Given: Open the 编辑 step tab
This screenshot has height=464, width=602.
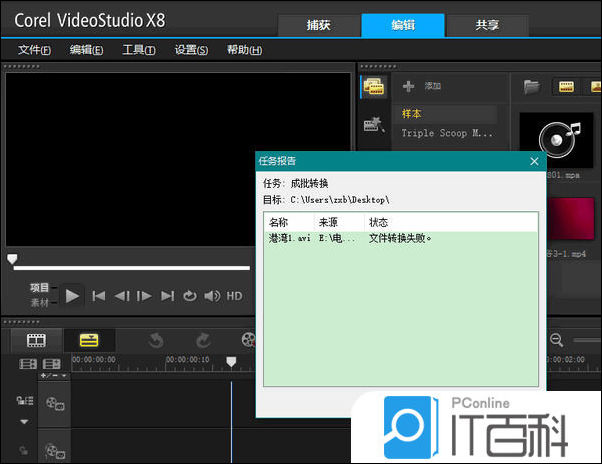Looking at the screenshot, I should point(403,25).
